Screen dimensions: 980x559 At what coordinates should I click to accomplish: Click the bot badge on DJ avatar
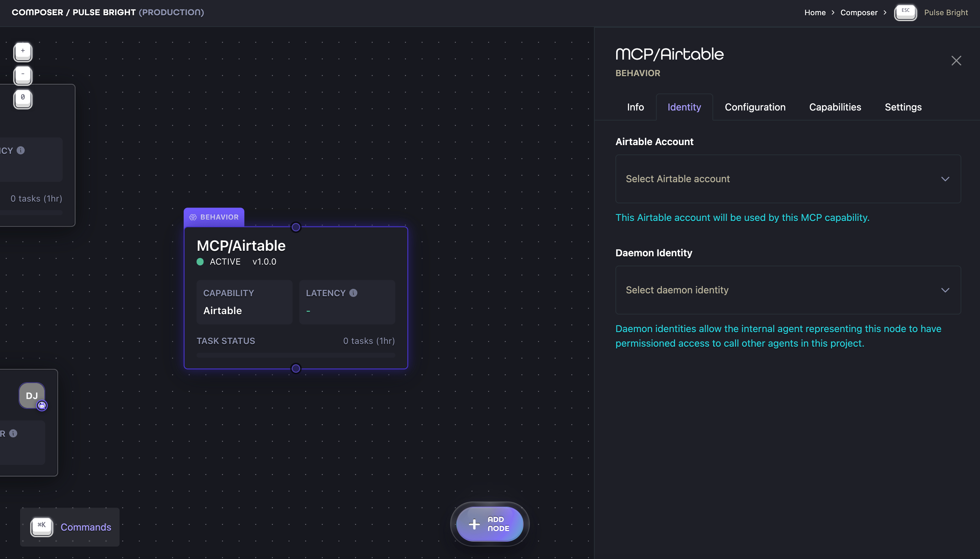tap(42, 406)
